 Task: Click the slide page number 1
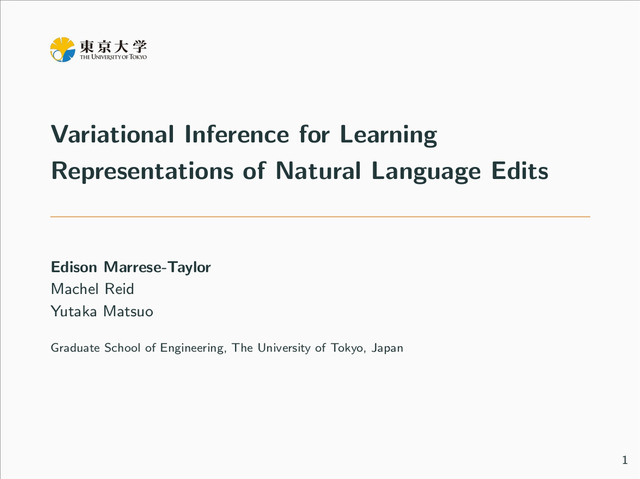click(623, 460)
